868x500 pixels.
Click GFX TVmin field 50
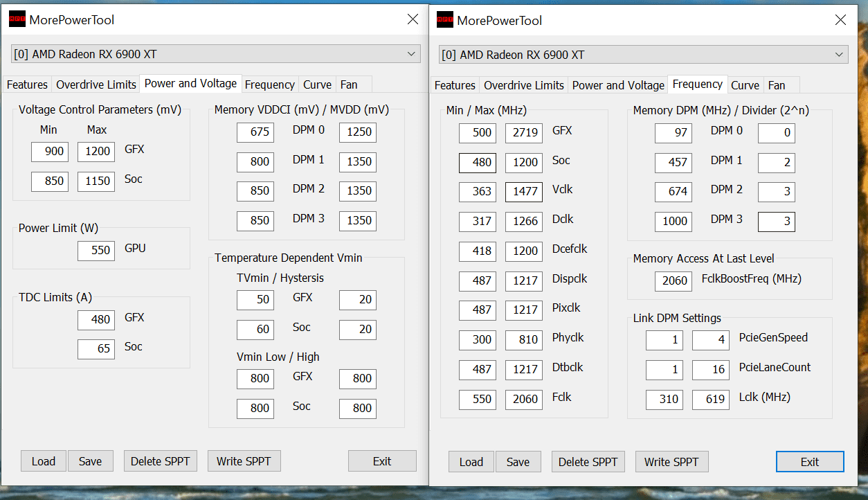(255, 300)
